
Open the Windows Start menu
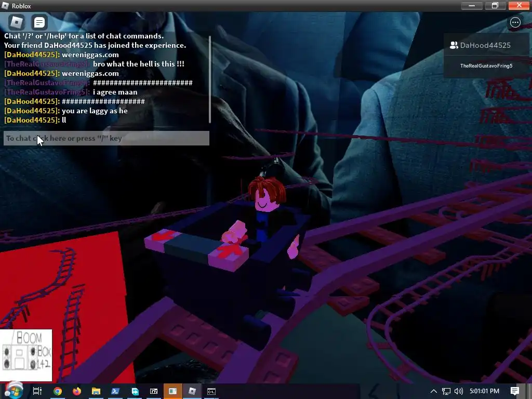(14, 391)
